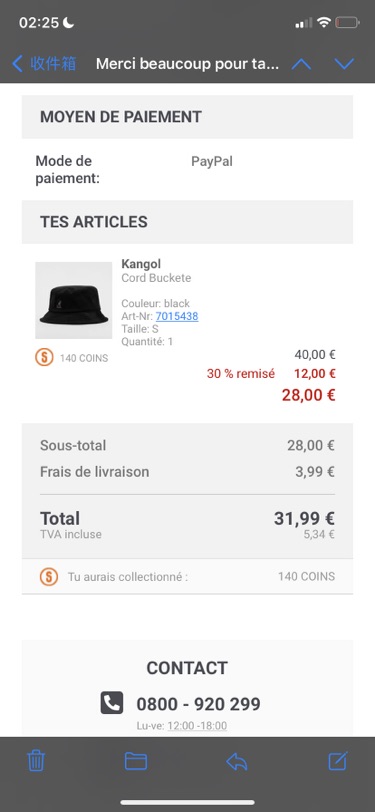The height and width of the screenshot is (812, 375).
Task: Go to next email with down chevron
Action: point(344,64)
